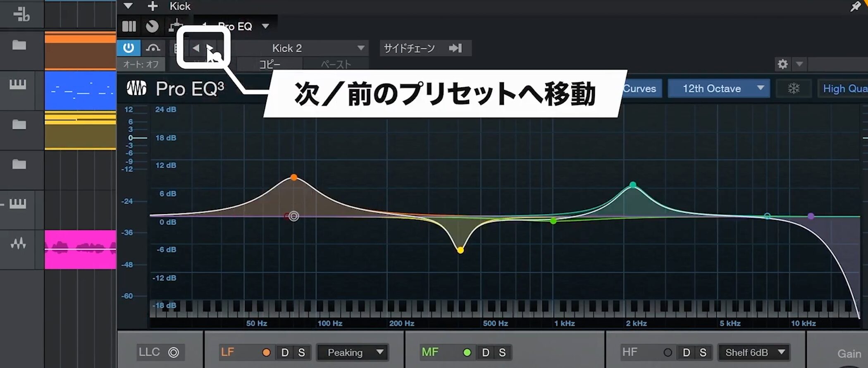The width and height of the screenshot is (868, 368).
Task: Toggle the Pro EQ power bypass button
Action: [129, 48]
